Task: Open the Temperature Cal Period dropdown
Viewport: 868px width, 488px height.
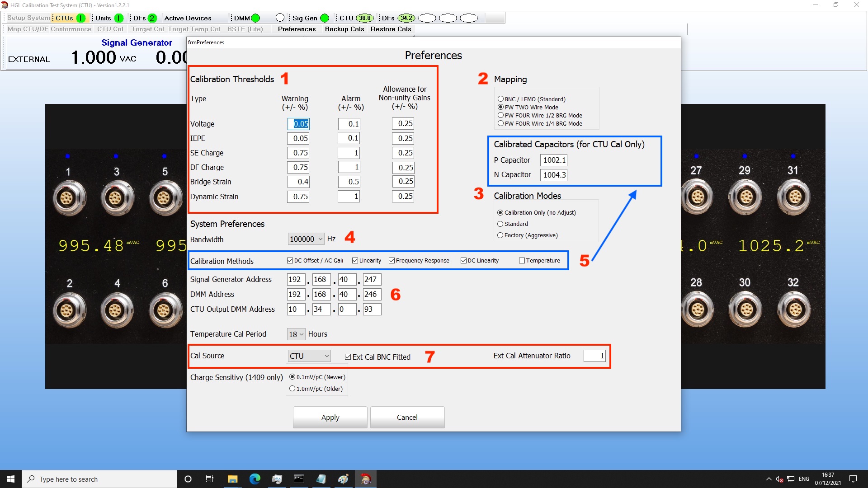Action: point(301,334)
